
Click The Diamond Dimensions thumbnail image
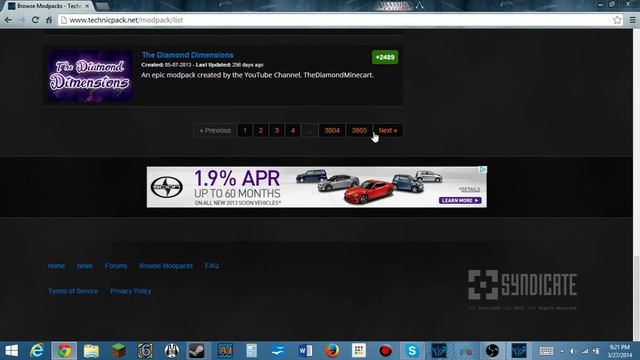click(x=90, y=76)
